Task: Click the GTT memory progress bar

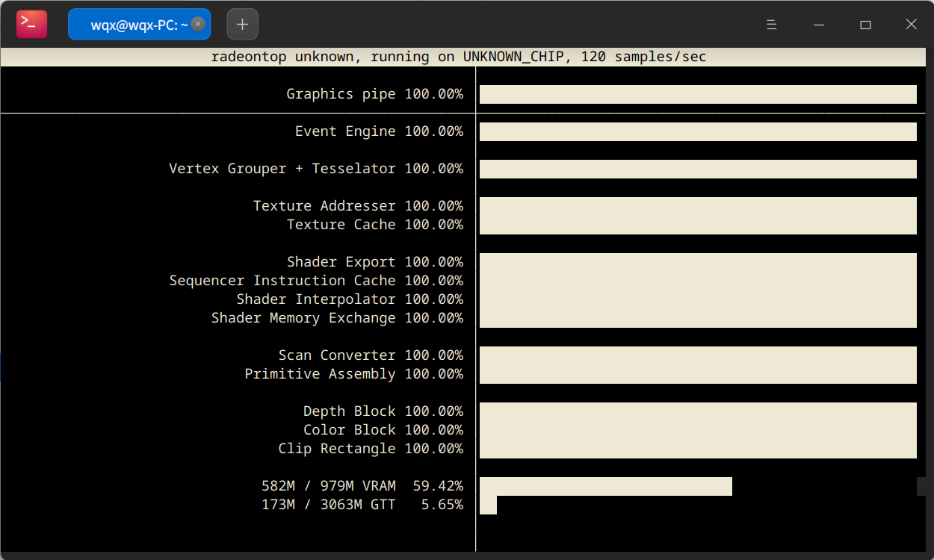Action: coord(489,504)
